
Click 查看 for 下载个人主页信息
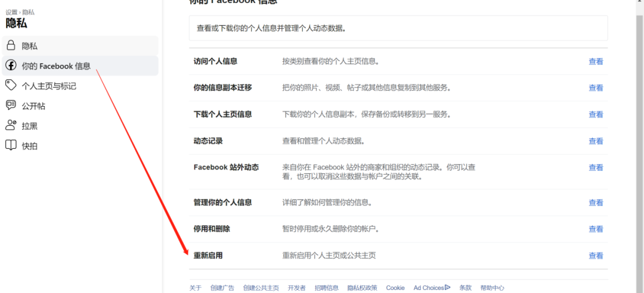(596, 114)
